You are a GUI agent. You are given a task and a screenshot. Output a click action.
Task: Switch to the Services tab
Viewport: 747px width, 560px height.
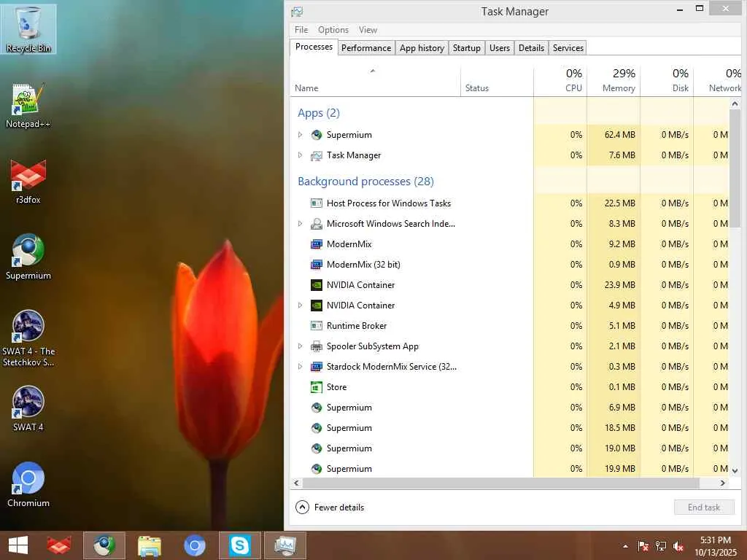point(568,48)
